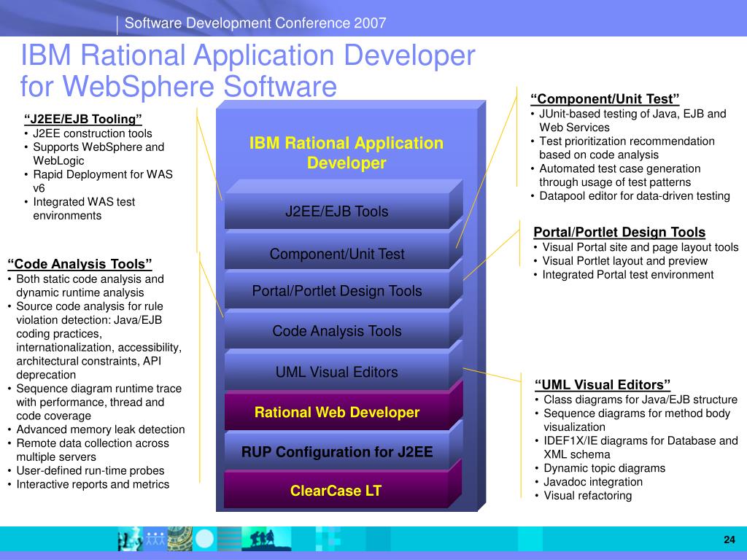
Task: Click slide number 24
Action: click(729, 540)
